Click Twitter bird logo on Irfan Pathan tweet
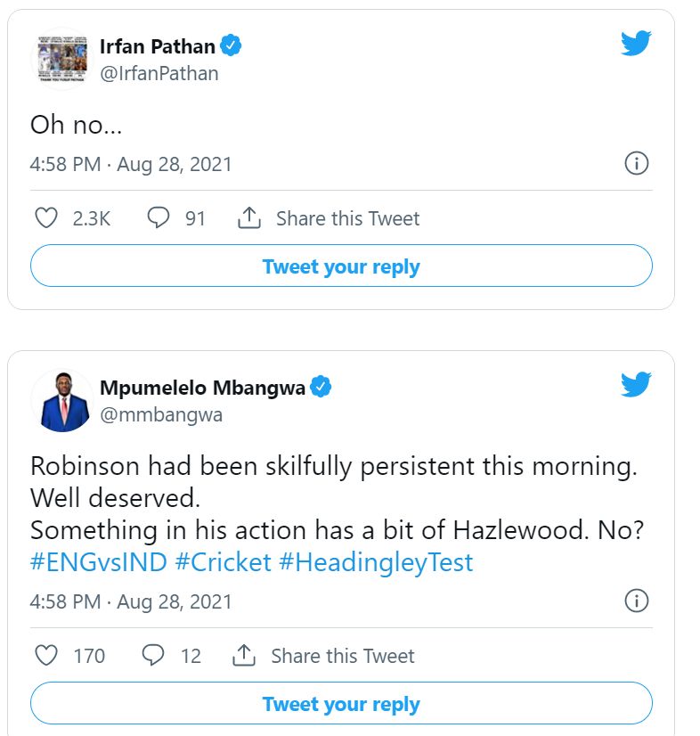The image size is (700, 736). [x=636, y=43]
